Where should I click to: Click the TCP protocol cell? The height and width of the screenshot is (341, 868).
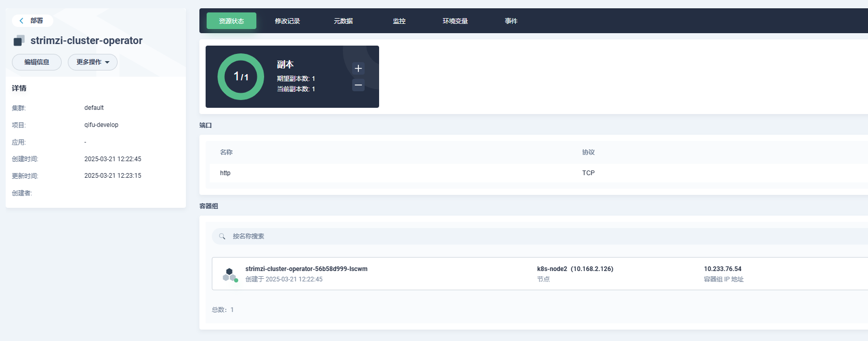tap(588, 173)
